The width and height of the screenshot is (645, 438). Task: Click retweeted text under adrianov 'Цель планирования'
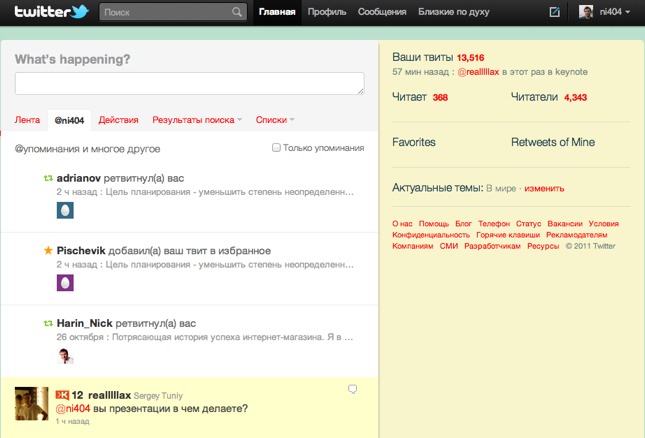(230, 192)
